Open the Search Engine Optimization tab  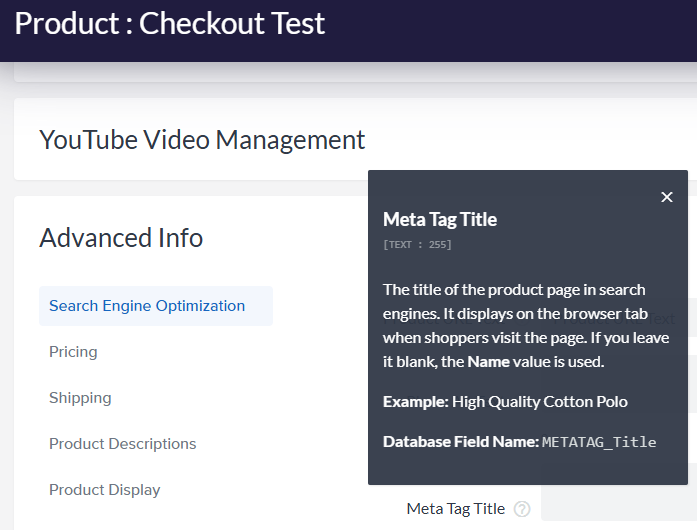[x=147, y=306]
